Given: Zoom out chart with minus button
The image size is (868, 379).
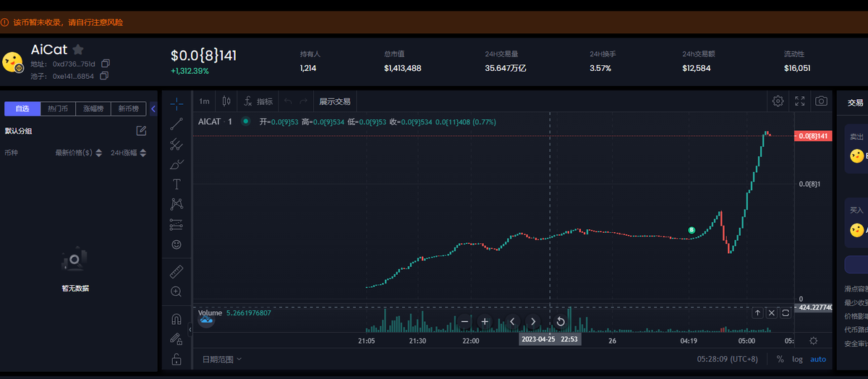Looking at the screenshot, I should [464, 322].
